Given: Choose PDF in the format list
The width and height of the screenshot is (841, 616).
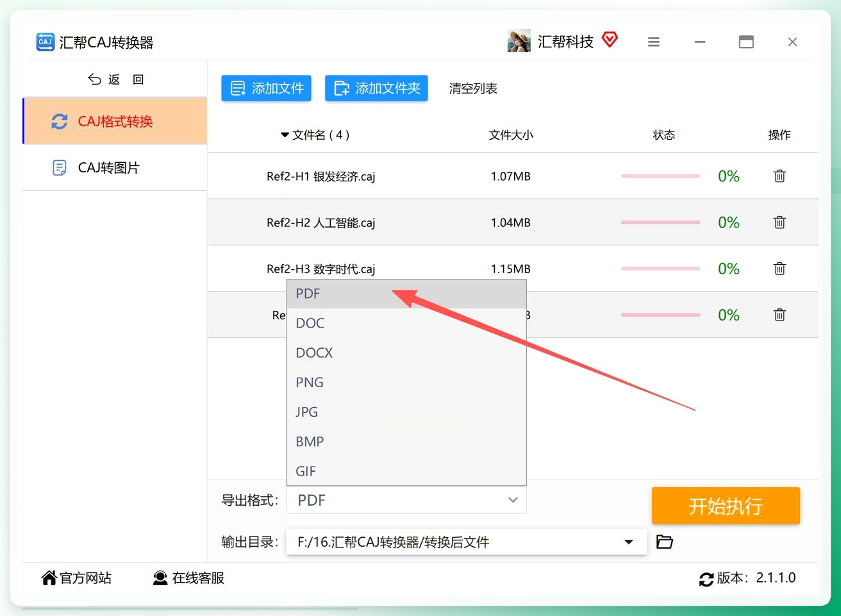Looking at the screenshot, I should click(x=406, y=294).
